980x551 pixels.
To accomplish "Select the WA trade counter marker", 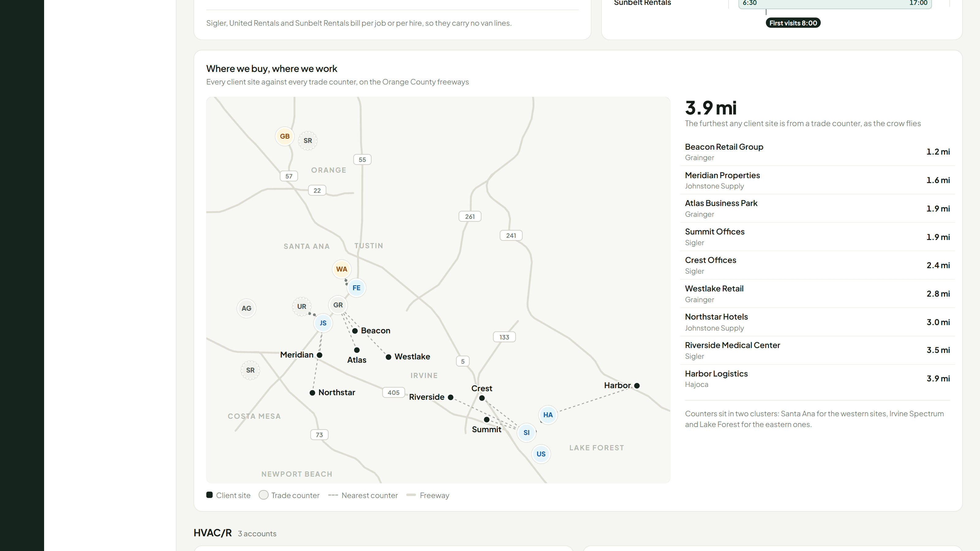I will coord(342,269).
